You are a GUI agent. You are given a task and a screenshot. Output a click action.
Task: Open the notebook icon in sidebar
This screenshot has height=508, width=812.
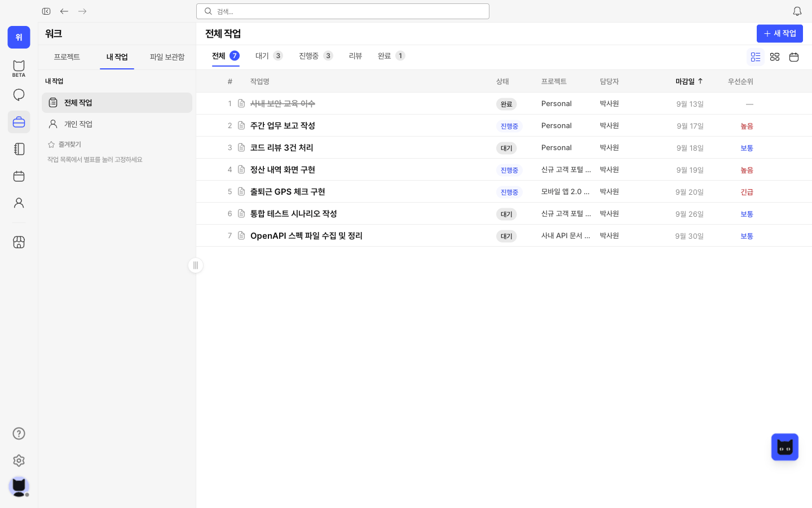19,149
